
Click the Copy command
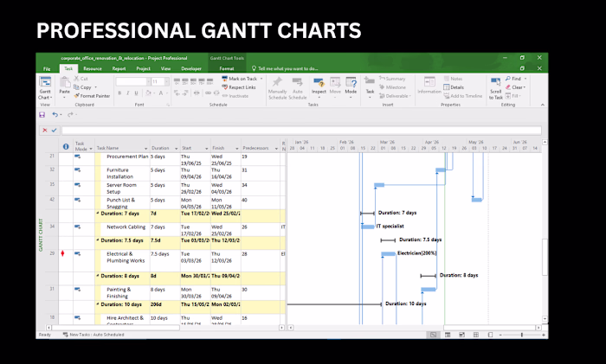(x=82, y=87)
